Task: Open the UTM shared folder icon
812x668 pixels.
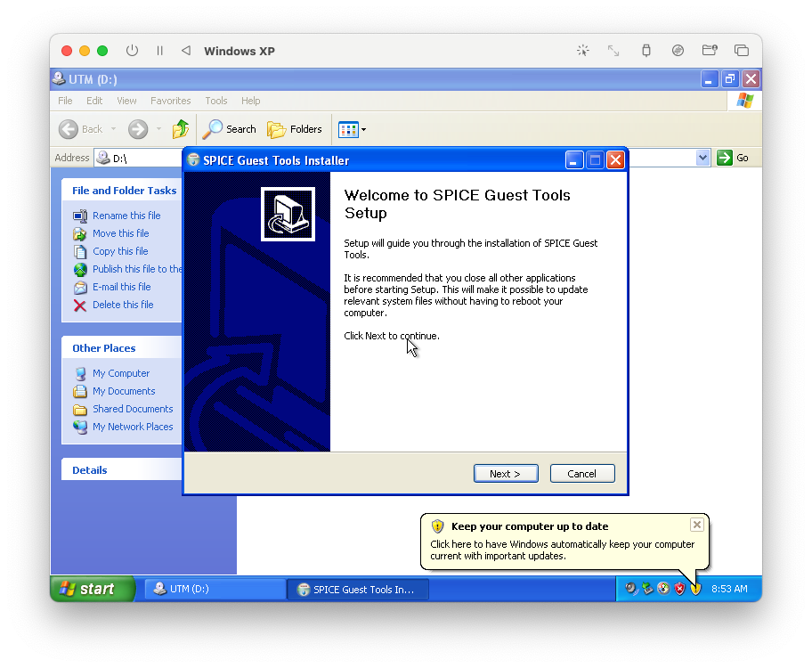Action: click(x=710, y=51)
